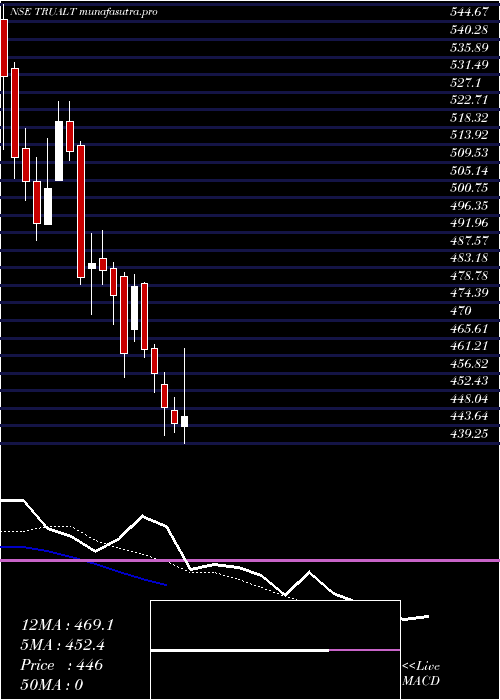This screenshot has width=500, height=700.
Task: Select the 527.1 price axis label
Action: pos(465,83)
